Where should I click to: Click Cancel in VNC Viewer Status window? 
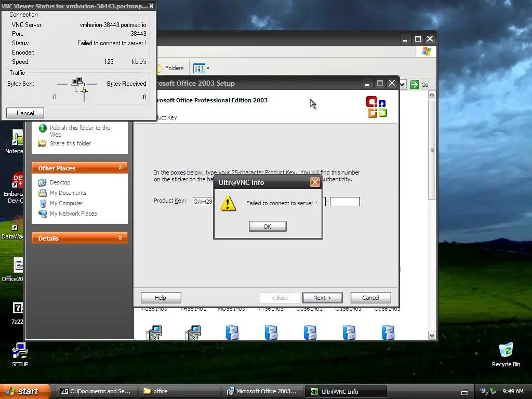pos(25,113)
